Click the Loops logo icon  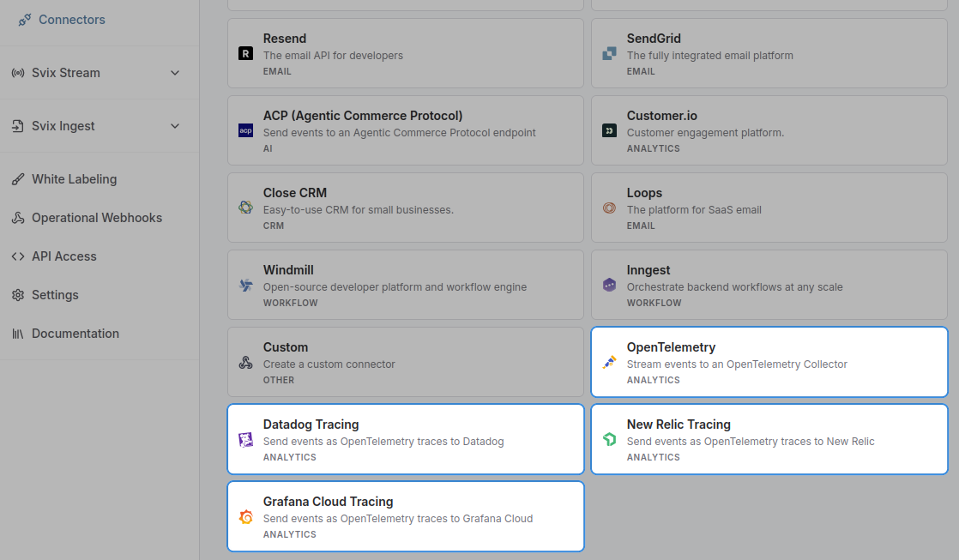pos(609,208)
